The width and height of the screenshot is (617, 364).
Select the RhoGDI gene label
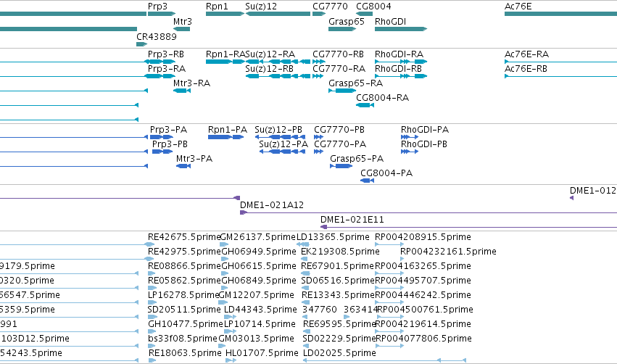[x=390, y=22]
